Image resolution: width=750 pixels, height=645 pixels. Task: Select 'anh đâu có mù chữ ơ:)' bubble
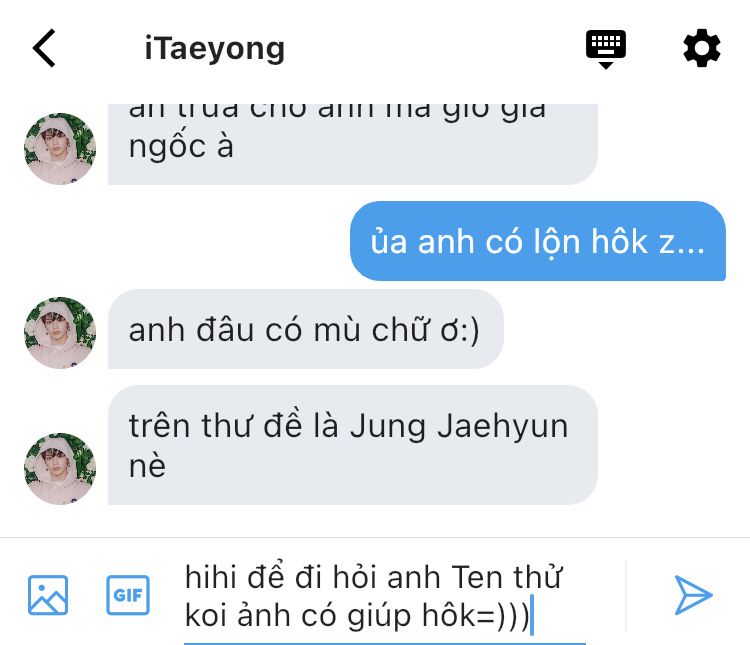point(306,329)
